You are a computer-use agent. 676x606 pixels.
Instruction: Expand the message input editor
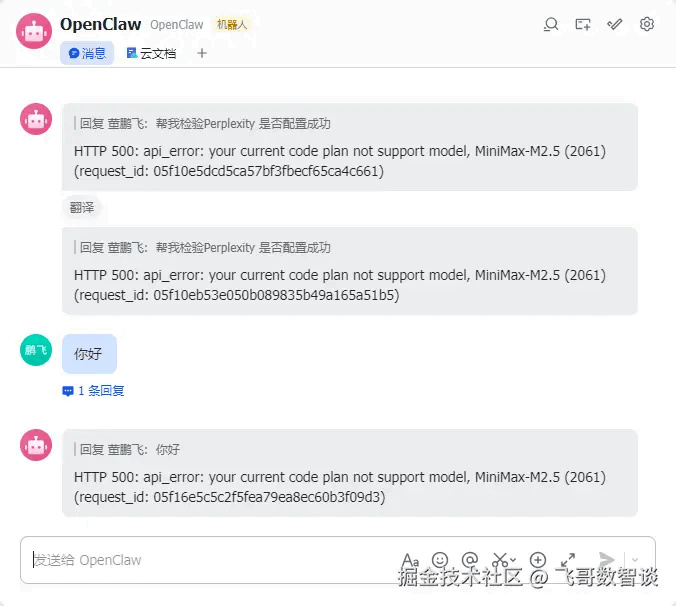pyautogui.click(x=568, y=560)
